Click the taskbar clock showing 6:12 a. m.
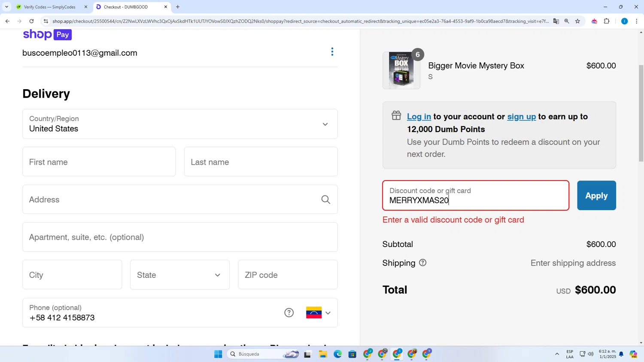Image resolution: width=644 pixels, height=362 pixels. click(x=607, y=354)
